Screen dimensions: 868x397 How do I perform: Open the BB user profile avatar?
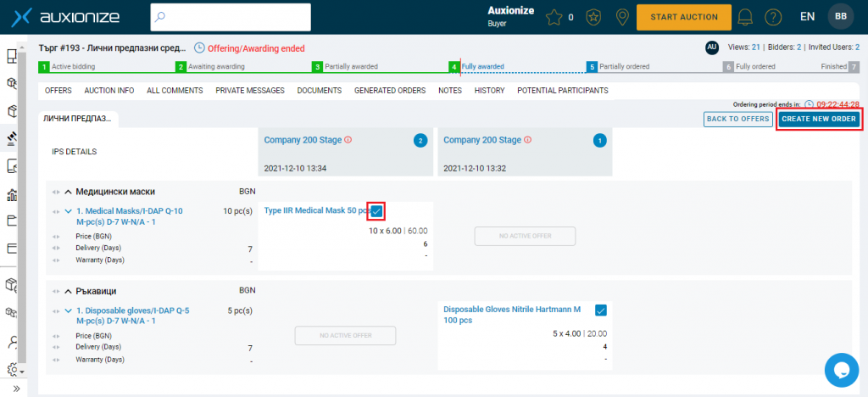[840, 16]
